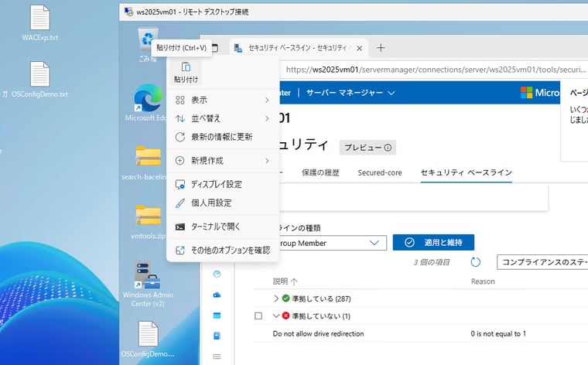
Task: Click the Reason column header
Action: (483, 281)
